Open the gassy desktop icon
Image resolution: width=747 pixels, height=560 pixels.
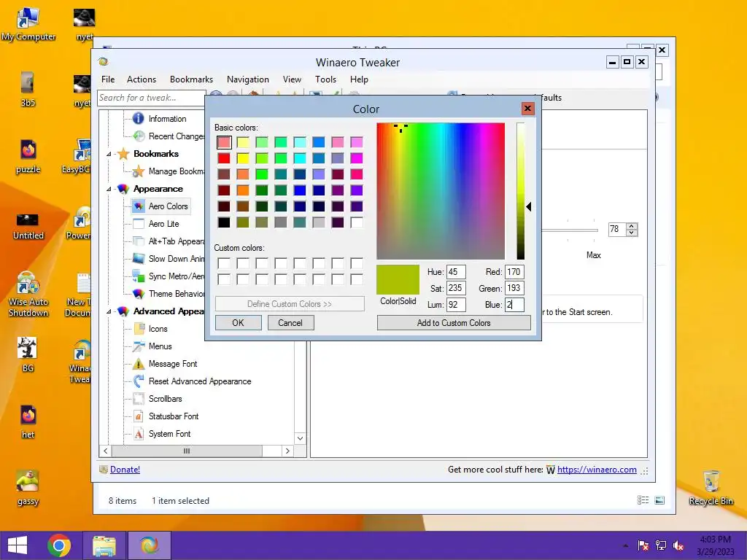[28, 488]
